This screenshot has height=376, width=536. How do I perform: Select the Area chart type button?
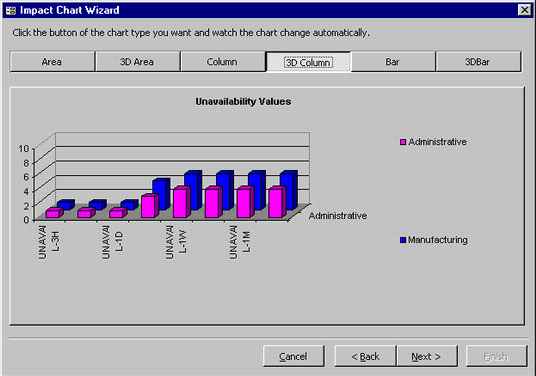coord(52,62)
